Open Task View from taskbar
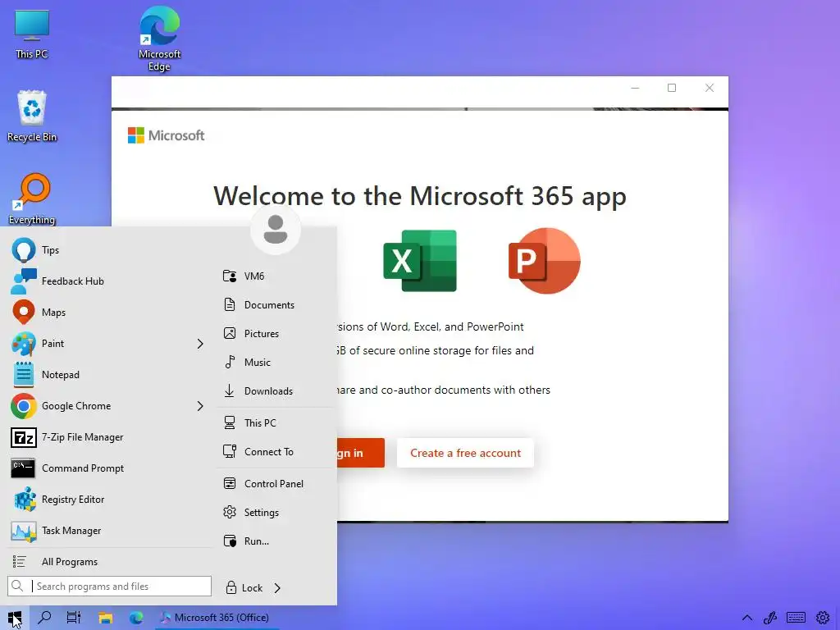This screenshot has width=840, height=630. point(74,618)
